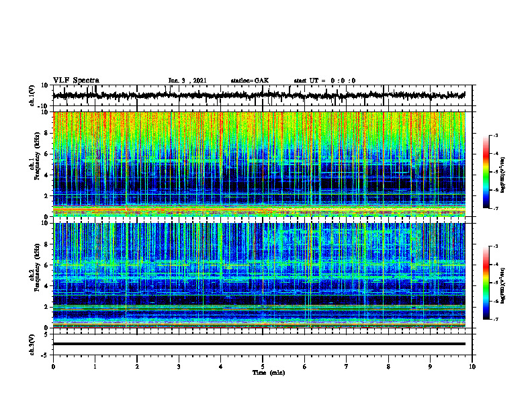The width and height of the screenshot is (532, 411).
Task: Click time axis tick label "4"
Action: 221,367
